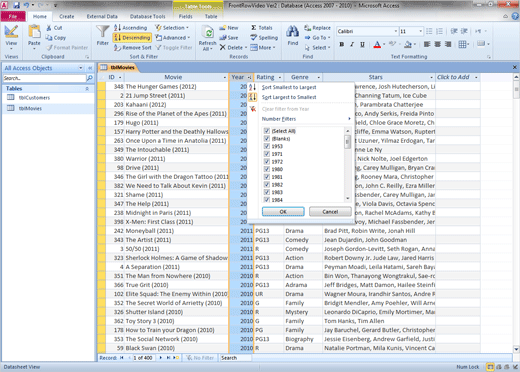Image resolution: width=520 pixels, height=372 pixels.
Task: Click Refresh All
Action: [x=208, y=38]
